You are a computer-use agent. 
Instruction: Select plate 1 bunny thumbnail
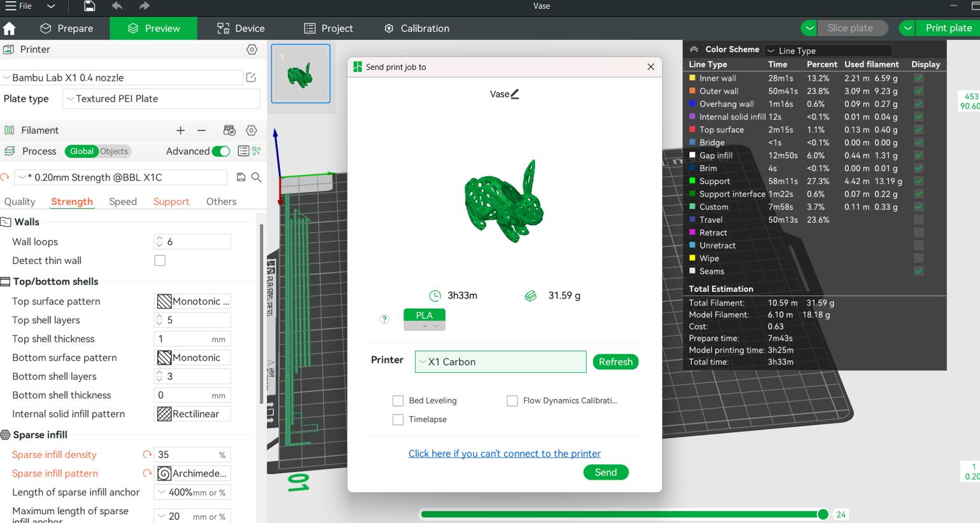(x=300, y=74)
